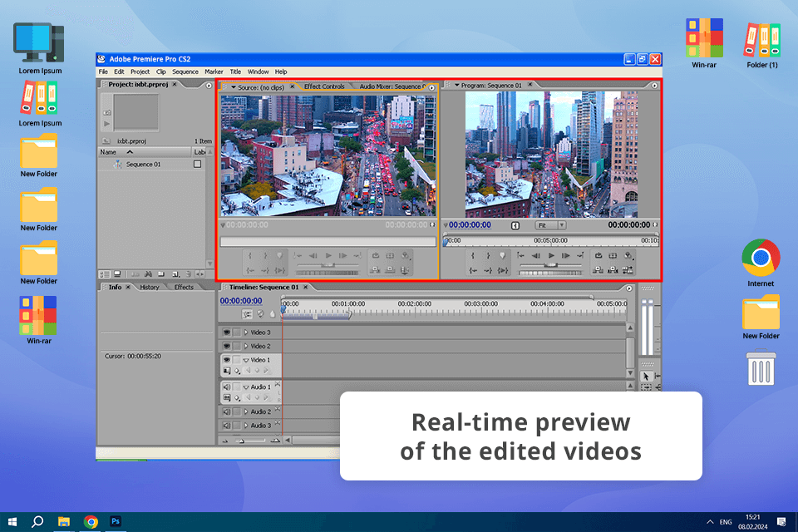798x532 pixels.
Task: Click Extract button in Program monitor
Action: 613,270
